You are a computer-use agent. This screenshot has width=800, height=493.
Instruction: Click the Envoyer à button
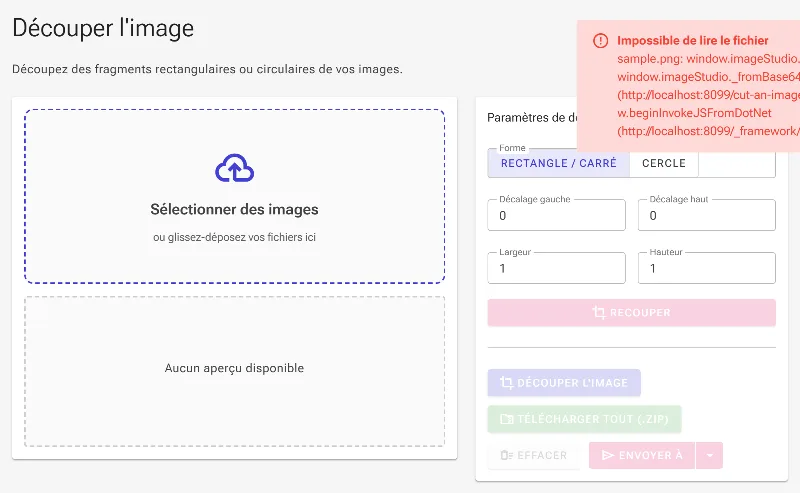[x=642, y=455]
